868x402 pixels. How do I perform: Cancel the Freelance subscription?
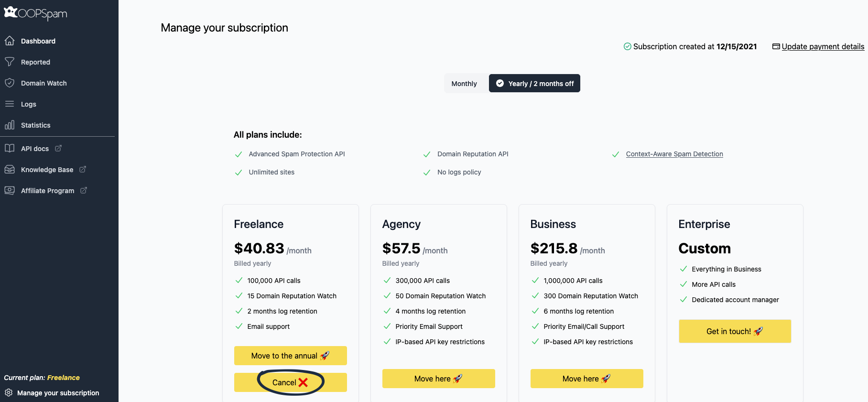point(291,382)
